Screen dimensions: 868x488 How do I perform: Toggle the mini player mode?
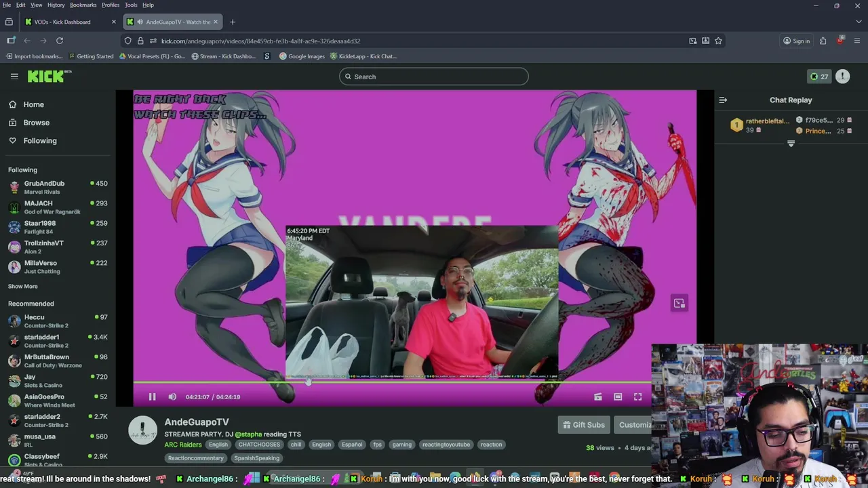pyautogui.click(x=598, y=397)
